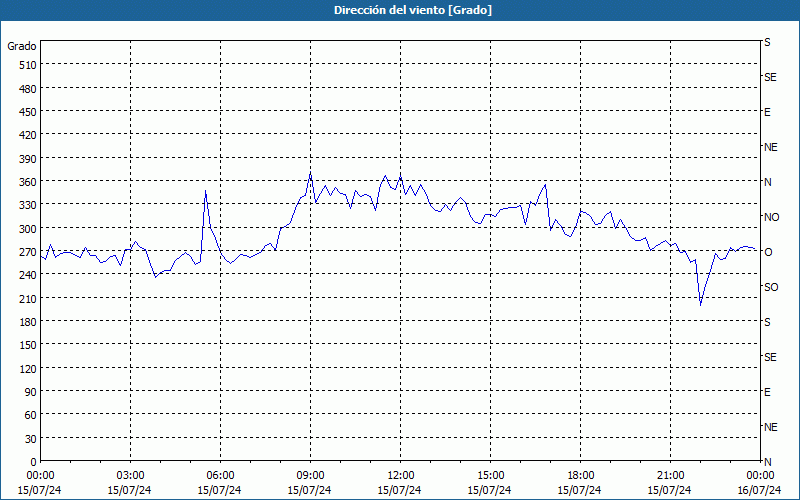
Task: Select the 15:00 time label
Action: 491,475
